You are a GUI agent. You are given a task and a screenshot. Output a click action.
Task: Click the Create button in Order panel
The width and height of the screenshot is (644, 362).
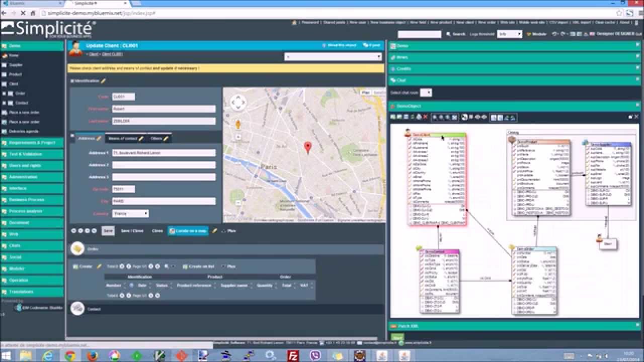[83, 266]
